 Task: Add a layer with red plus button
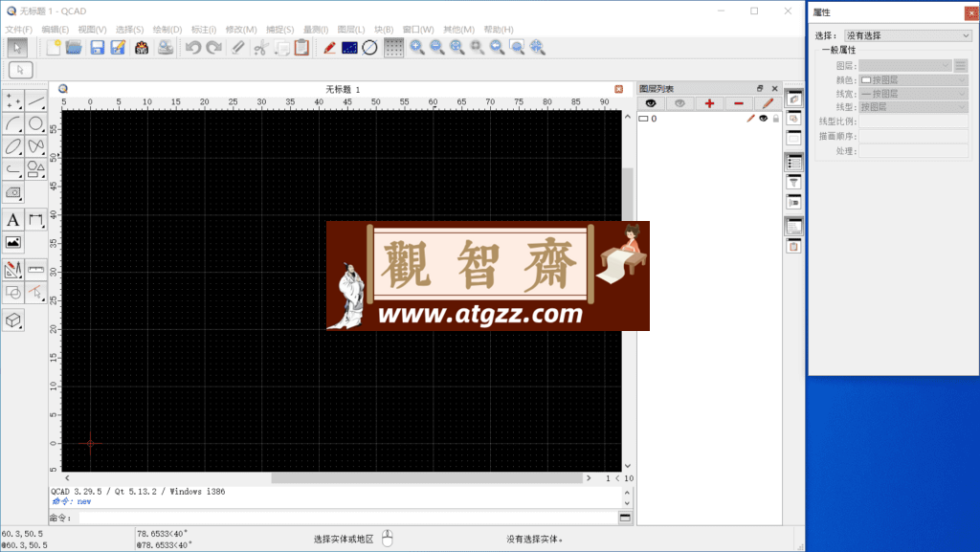(709, 103)
